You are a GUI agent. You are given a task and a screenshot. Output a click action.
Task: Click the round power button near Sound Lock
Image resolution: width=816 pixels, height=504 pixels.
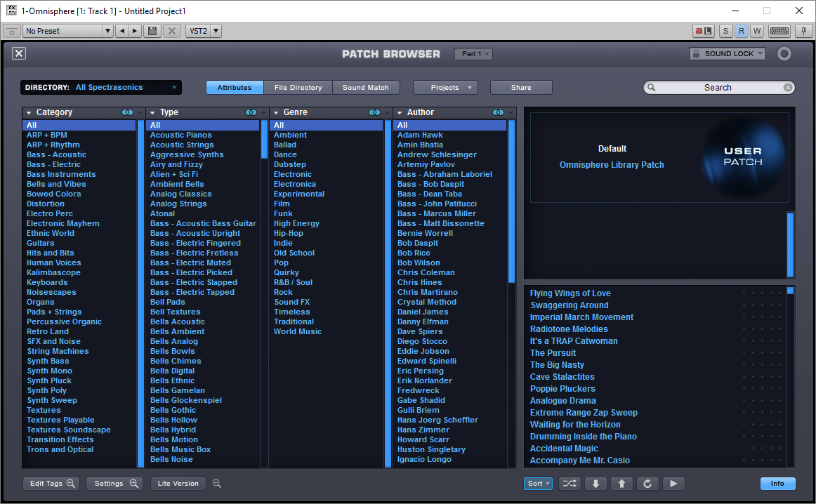(784, 53)
